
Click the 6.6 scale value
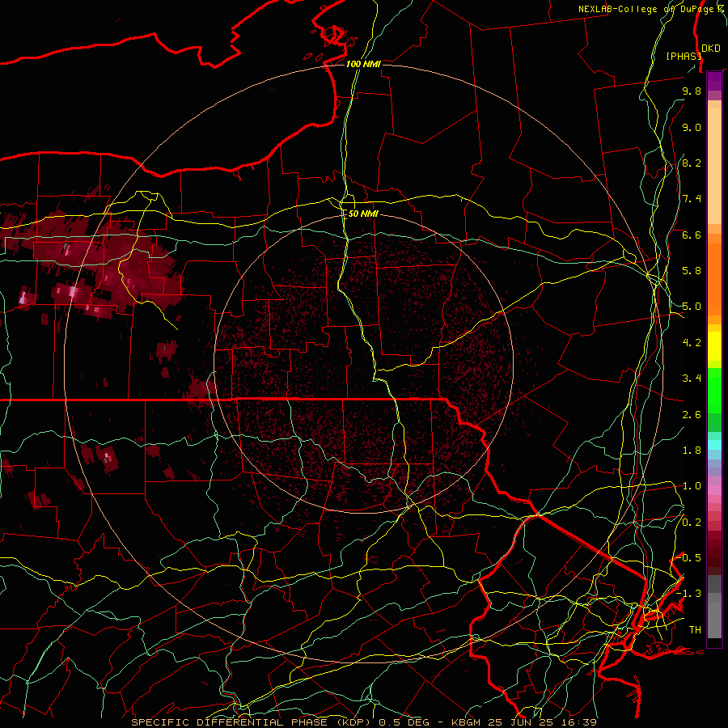point(692,235)
